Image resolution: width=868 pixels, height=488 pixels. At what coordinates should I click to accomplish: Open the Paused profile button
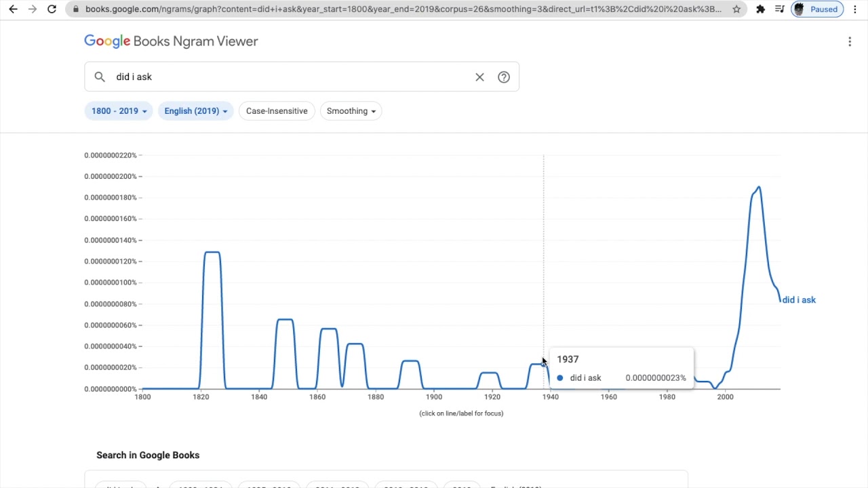[x=817, y=9]
